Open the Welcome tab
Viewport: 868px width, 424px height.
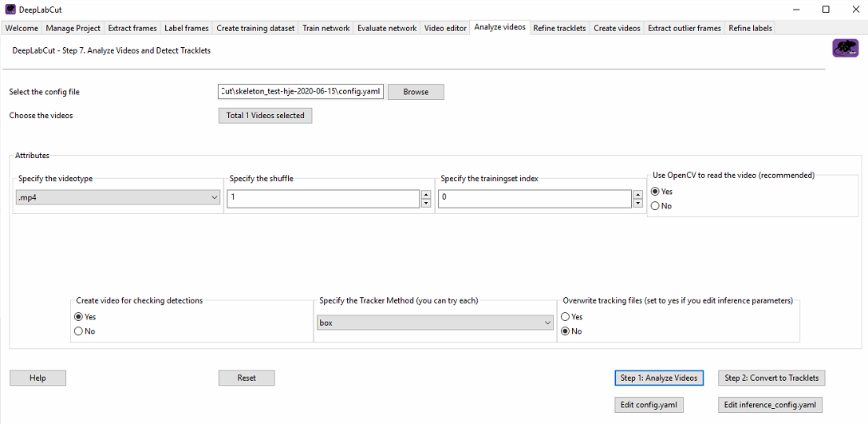(x=22, y=28)
